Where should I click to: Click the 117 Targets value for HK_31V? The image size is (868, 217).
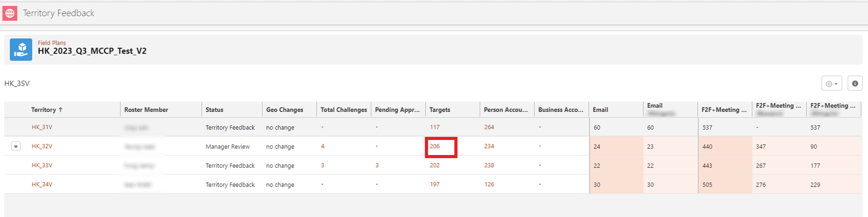(435, 127)
